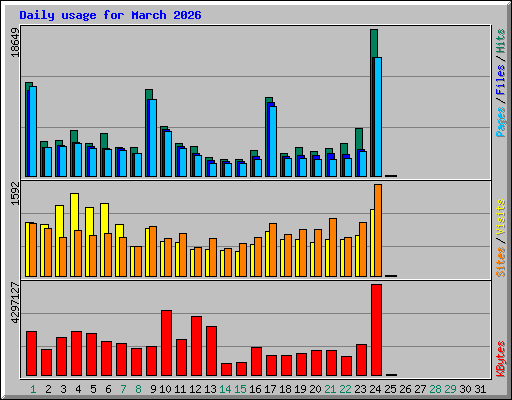Click the orange 'Sites' legend label
This screenshot has height=400, width=512.
(x=501, y=262)
